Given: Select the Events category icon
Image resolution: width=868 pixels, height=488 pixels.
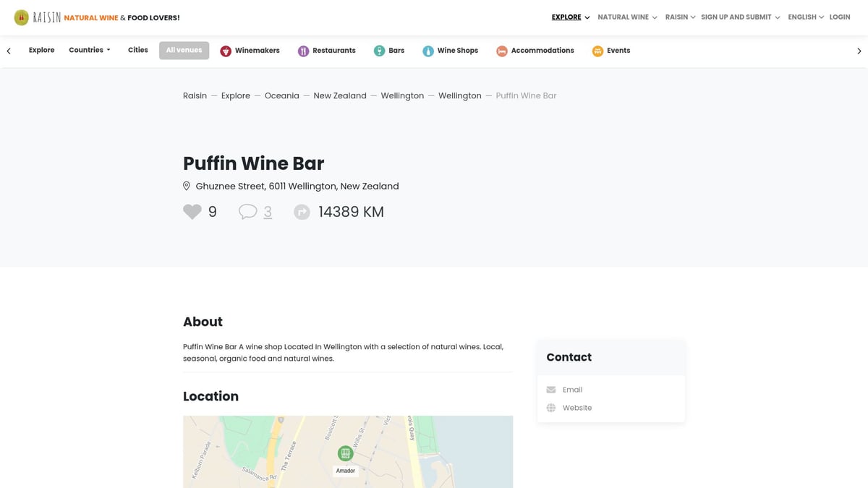Looking at the screenshot, I should pyautogui.click(x=598, y=51).
